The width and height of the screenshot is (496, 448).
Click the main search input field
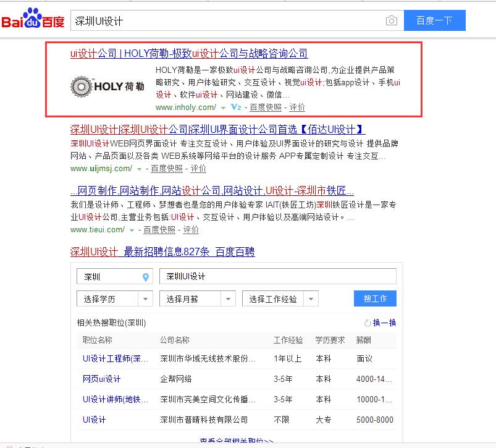237,20
